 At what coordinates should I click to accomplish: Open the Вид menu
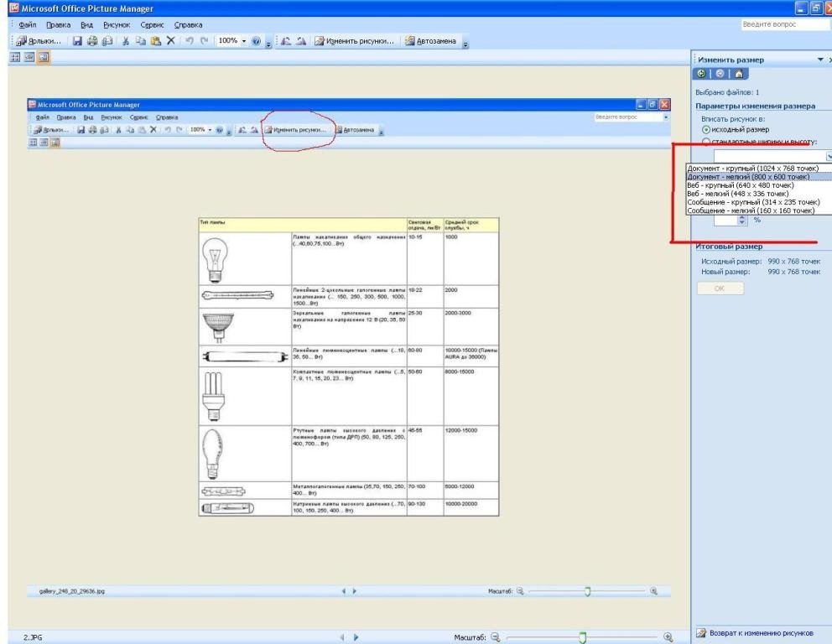click(x=87, y=25)
